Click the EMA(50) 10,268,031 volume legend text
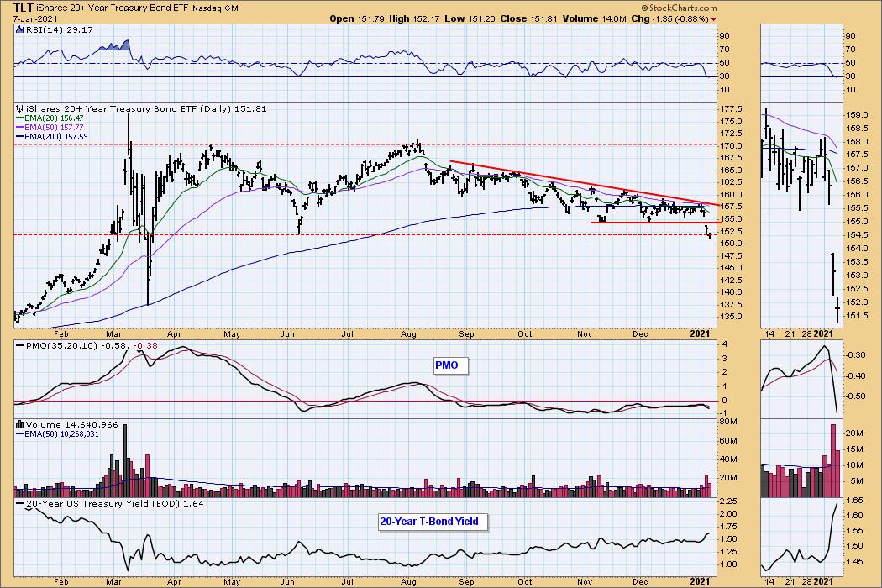The image size is (882, 588). point(62,433)
